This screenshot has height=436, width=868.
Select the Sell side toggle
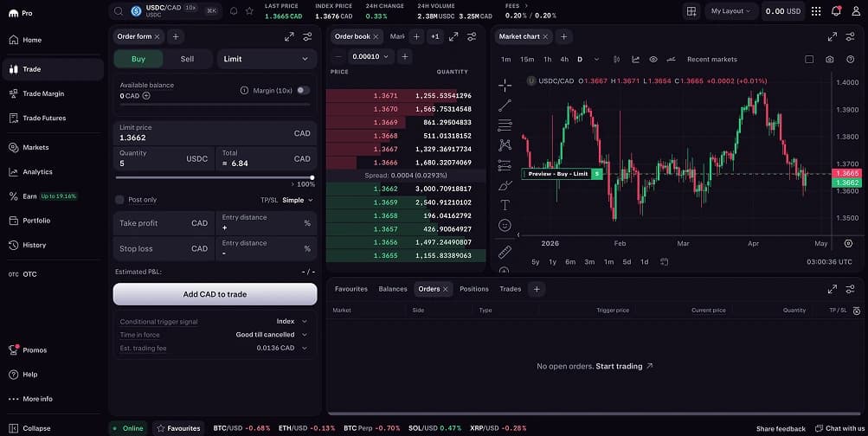click(x=187, y=59)
